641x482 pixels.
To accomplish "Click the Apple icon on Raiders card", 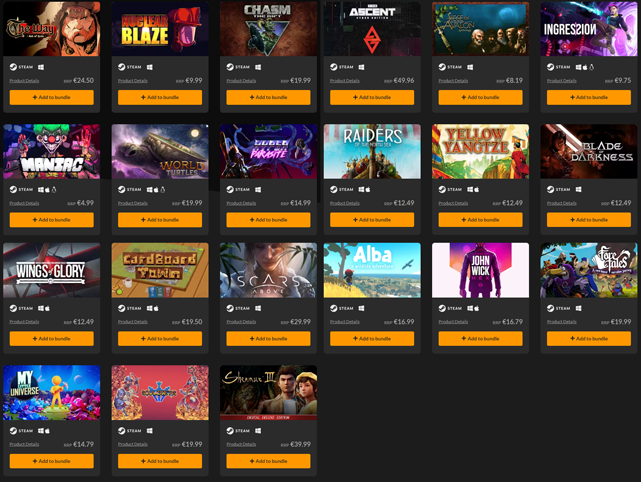I will [368, 189].
